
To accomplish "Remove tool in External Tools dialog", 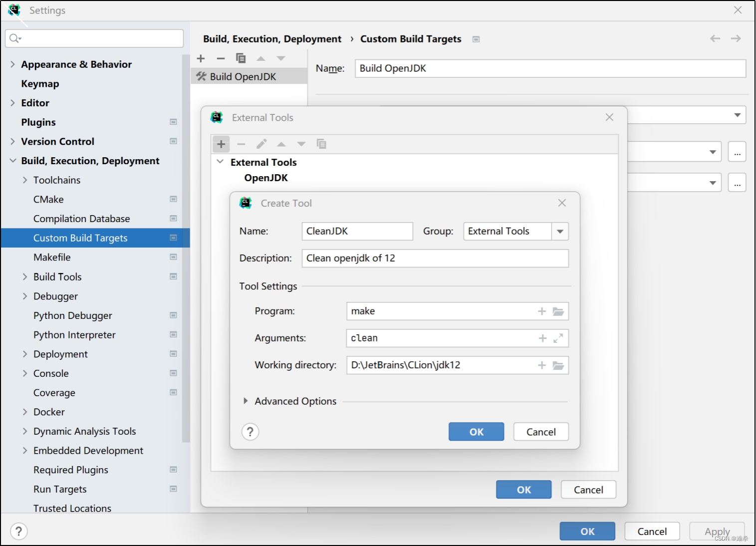I will 241,144.
